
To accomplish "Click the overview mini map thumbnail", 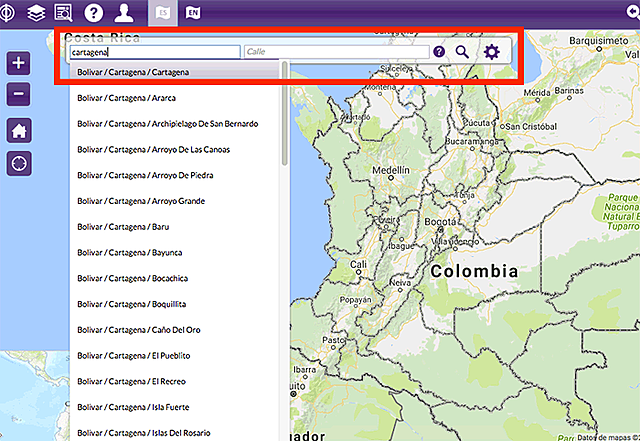I will pyautogui.click(x=35, y=396).
